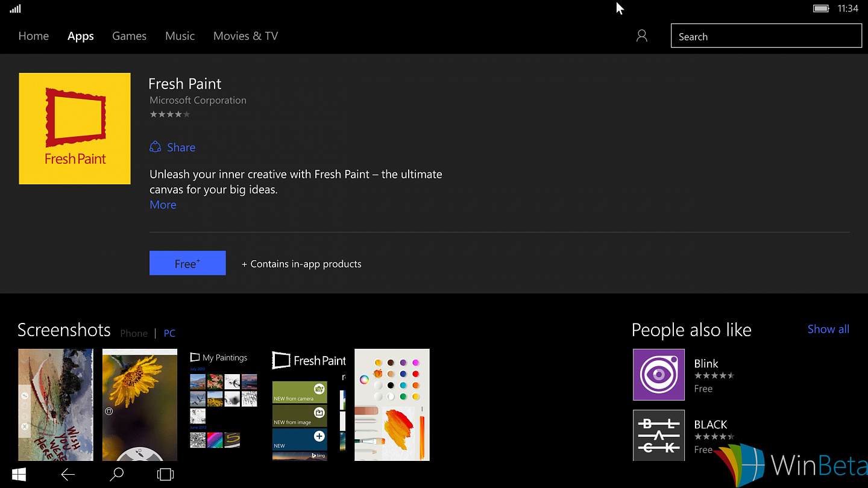The height and width of the screenshot is (488, 868).
Task: Open the search magnifier in the taskbar
Action: tap(117, 475)
